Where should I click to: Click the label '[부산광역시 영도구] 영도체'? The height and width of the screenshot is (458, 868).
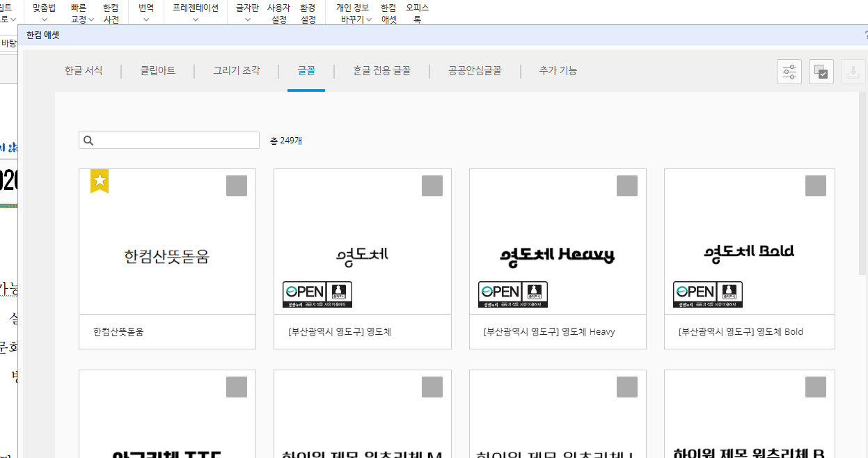(340, 332)
